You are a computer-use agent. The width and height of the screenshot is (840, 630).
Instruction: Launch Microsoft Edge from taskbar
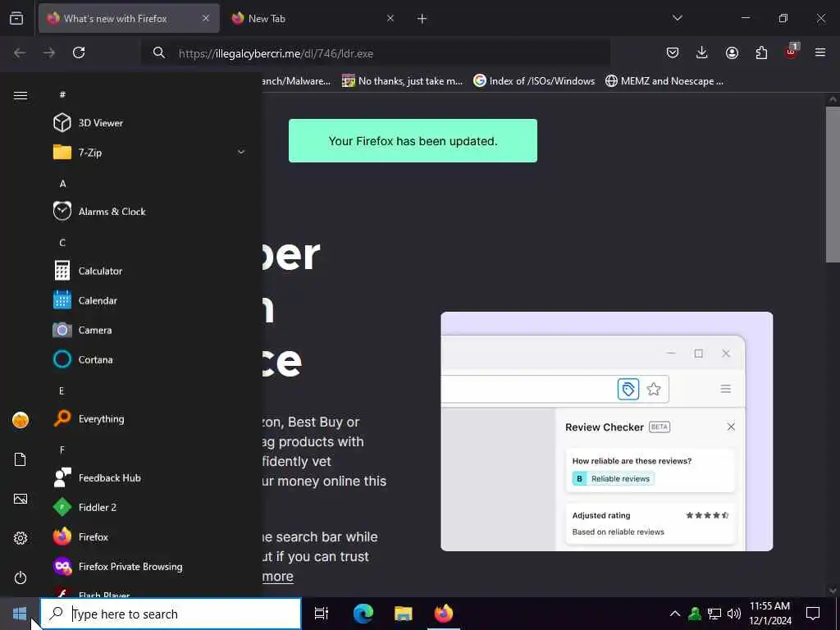point(363,614)
